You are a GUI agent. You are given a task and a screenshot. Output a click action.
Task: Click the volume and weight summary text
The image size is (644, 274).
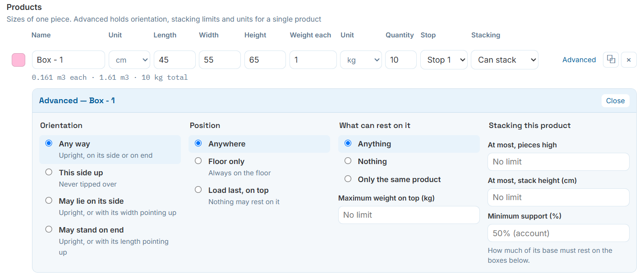pos(110,78)
